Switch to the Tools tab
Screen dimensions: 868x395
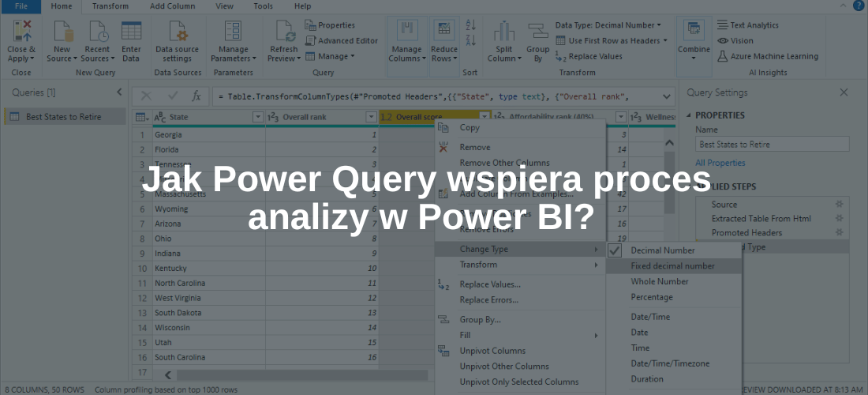pyautogui.click(x=264, y=6)
